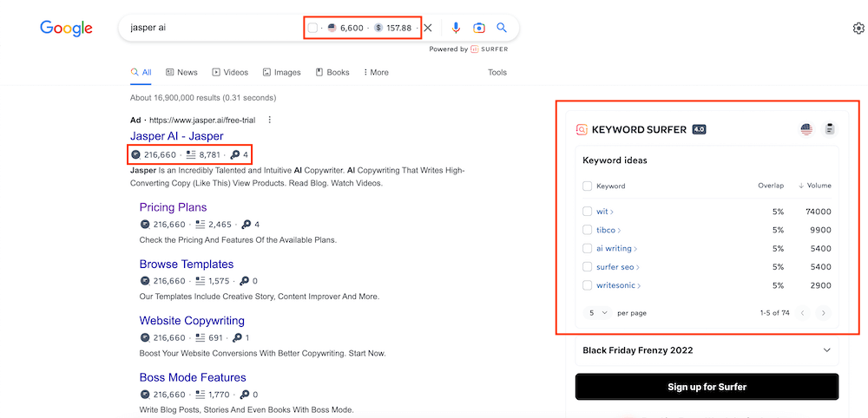Open the Pricing Plans sitelink
Screen dimensions: 868x418
[x=174, y=207]
